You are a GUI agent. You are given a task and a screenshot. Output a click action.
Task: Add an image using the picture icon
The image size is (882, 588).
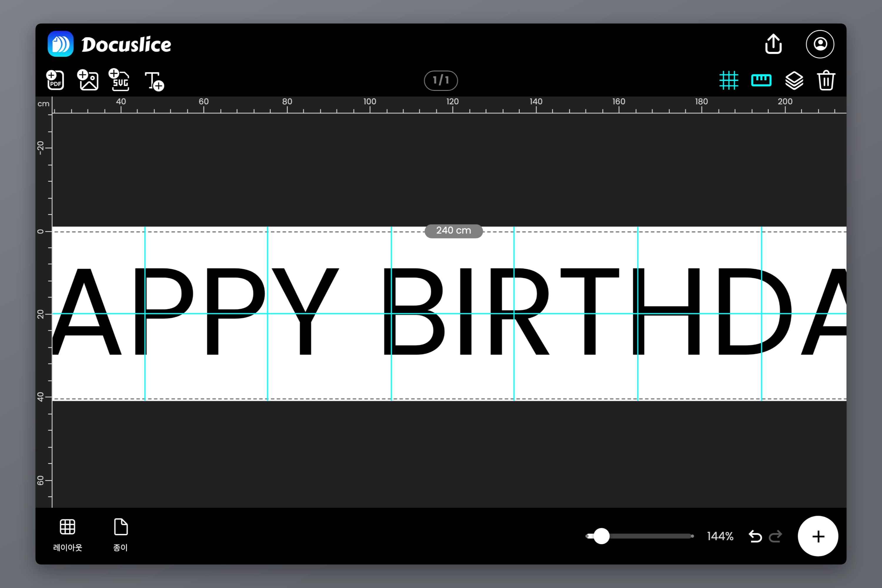[88, 80]
